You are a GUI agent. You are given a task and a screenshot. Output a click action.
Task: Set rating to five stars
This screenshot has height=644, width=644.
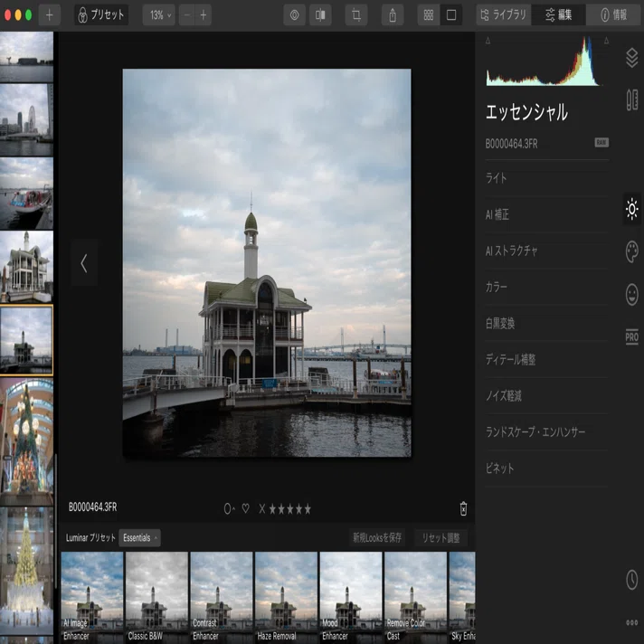pyautogui.click(x=308, y=509)
